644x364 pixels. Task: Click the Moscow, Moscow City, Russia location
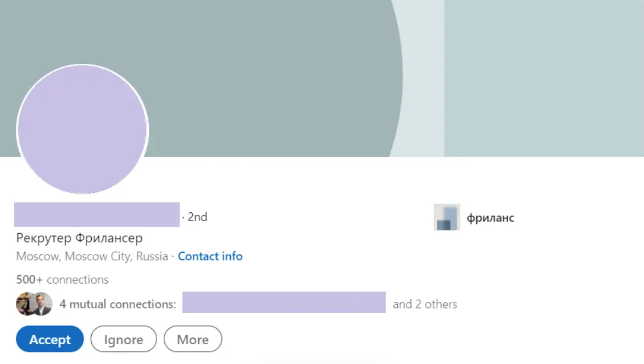(92, 256)
